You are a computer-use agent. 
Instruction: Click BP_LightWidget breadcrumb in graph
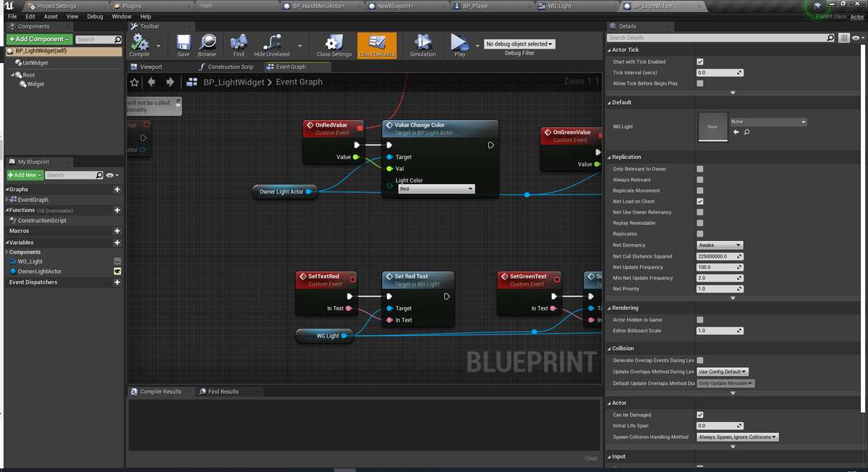point(234,82)
